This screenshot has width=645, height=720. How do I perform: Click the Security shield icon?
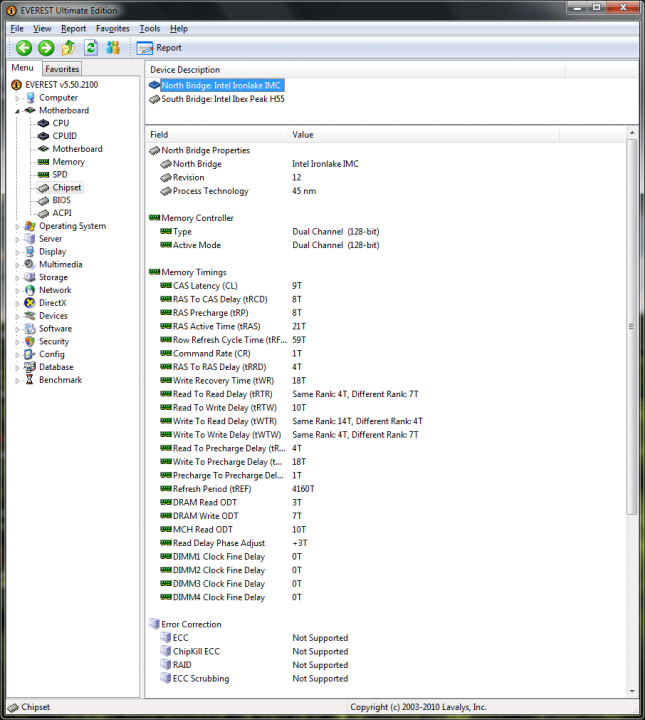click(30, 342)
